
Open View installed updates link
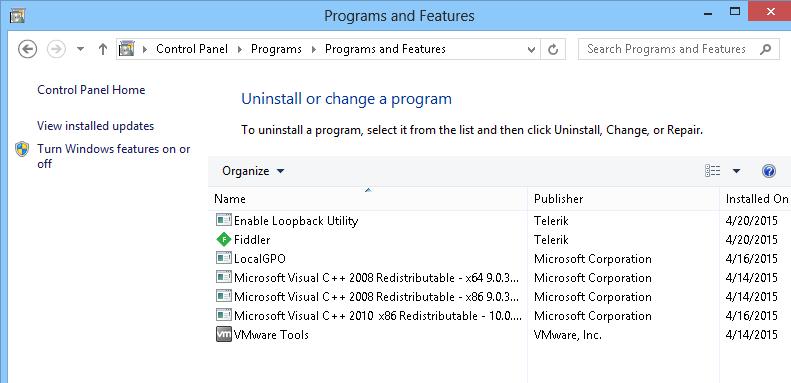coord(95,126)
